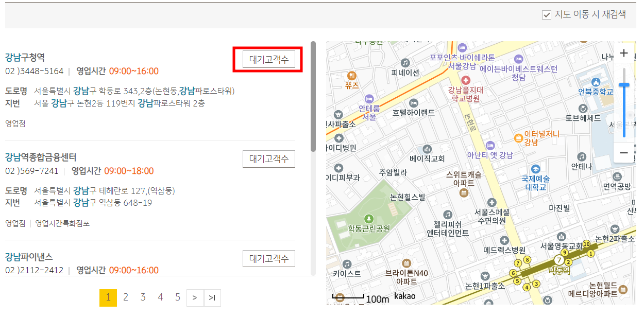Screen dimensions: 644x318
Task: Click the kakao logo on the map
Action: point(405,296)
